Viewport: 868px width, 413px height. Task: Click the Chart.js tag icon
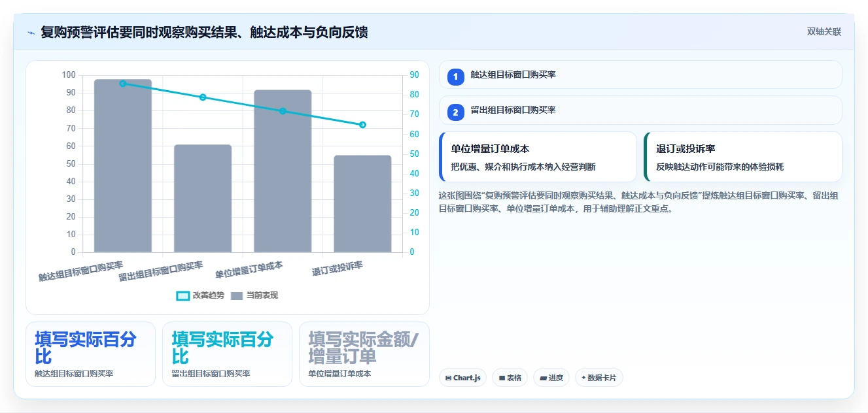[x=448, y=378]
